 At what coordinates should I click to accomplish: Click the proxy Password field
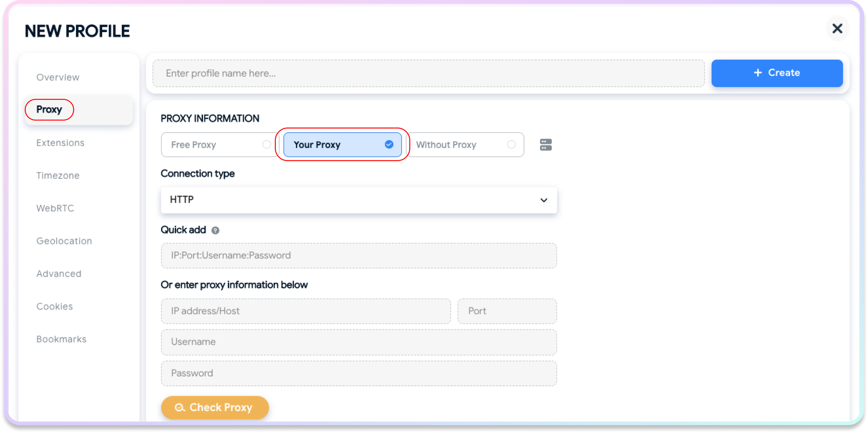click(x=359, y=373)
